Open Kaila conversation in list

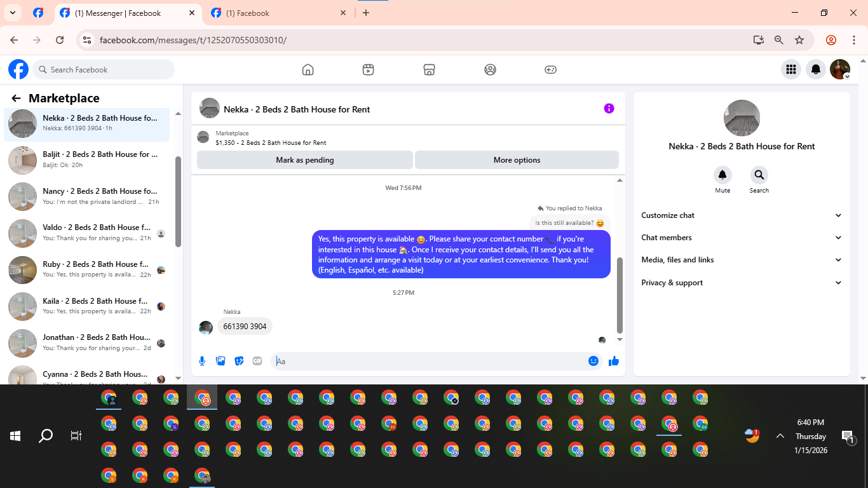point(88,306)
